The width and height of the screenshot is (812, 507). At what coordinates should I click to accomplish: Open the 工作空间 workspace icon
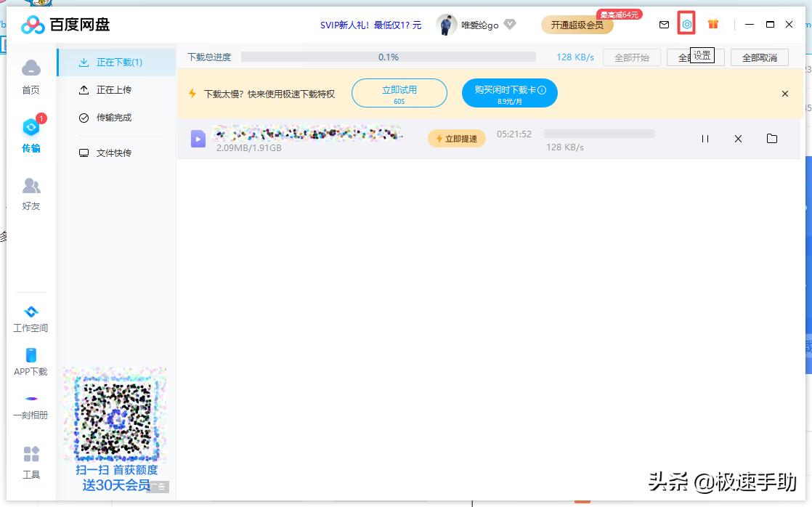[31, 318]
